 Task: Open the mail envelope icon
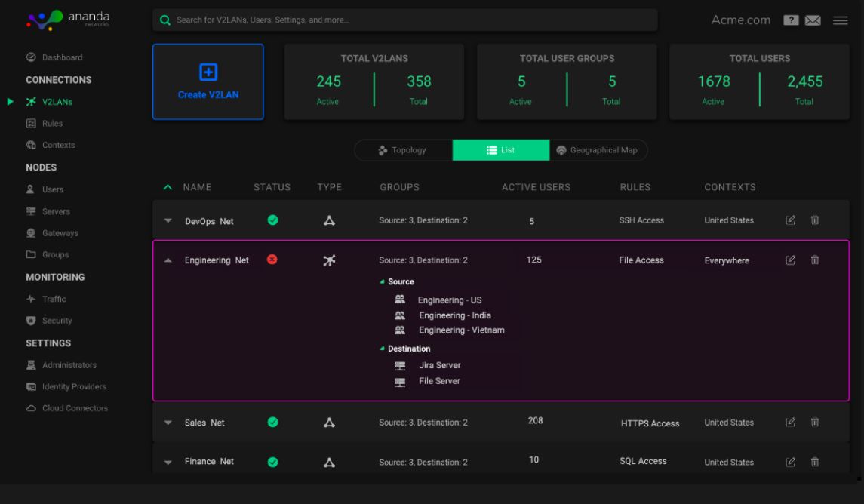(813, 20)
